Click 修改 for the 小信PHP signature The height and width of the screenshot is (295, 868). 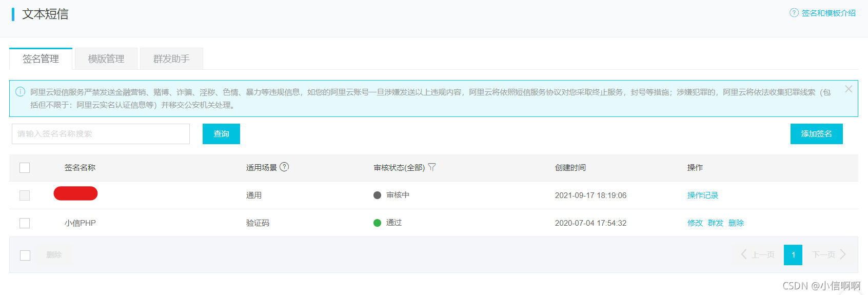point(695,223)
